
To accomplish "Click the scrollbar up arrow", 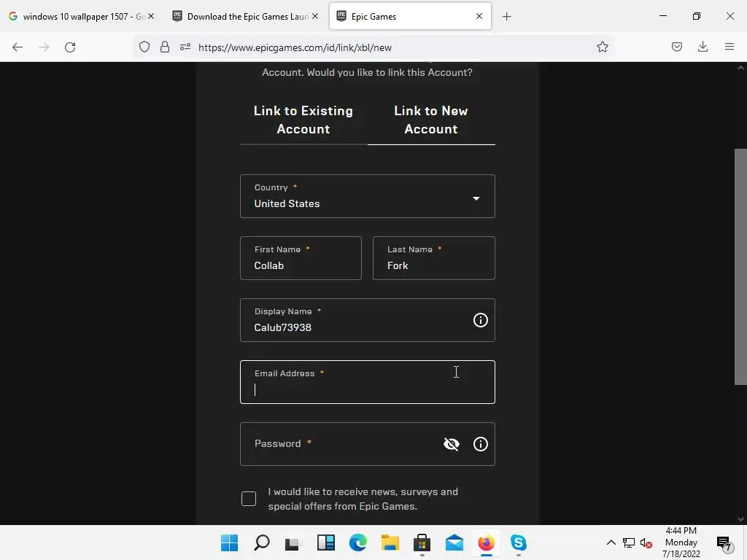I will click(740, 68).
